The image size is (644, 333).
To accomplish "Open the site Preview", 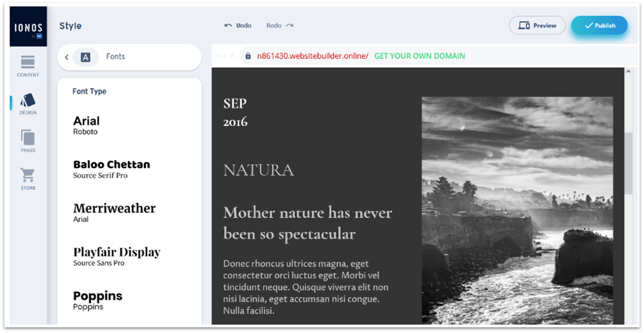I will [x=537, y=25].
